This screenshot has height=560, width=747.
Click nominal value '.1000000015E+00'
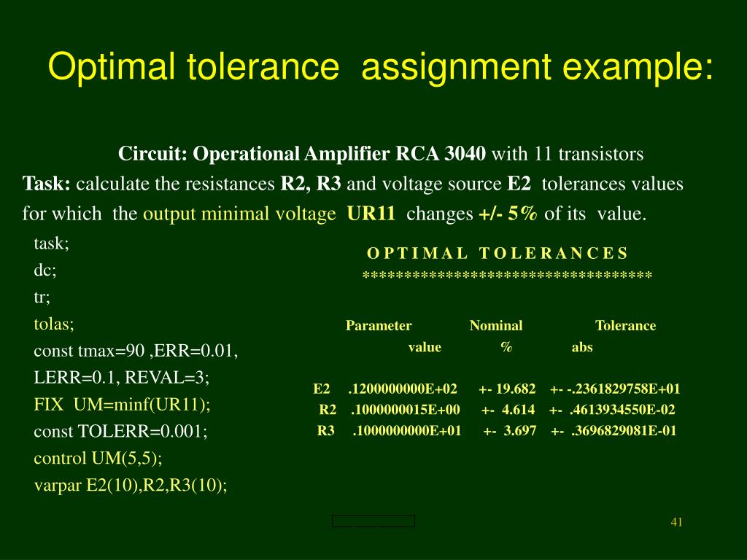406,410
